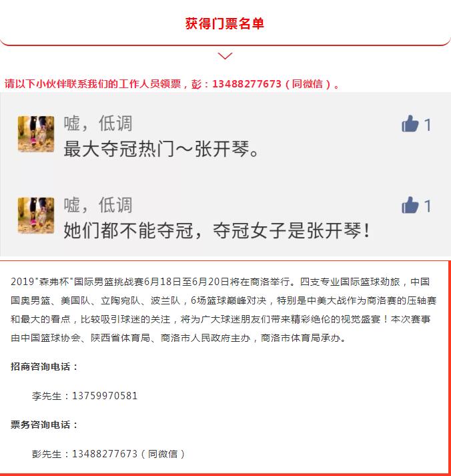Open the first commenter's avatar image
Viewport: 451px width, 476px height.
[36, 134]
